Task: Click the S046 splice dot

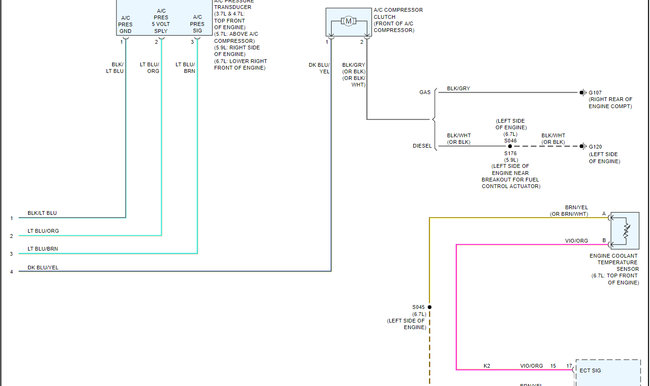Action: click(510, 146)
